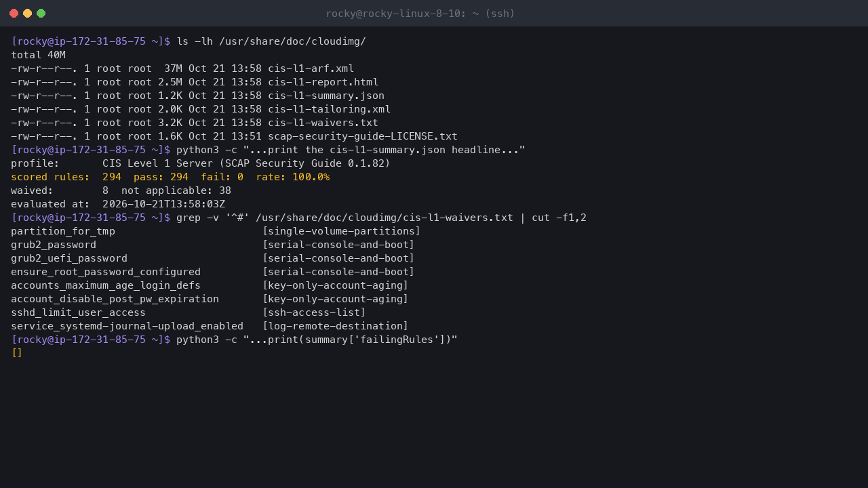Click the grep -v waivers command line
868x488 pixels.
381,218
